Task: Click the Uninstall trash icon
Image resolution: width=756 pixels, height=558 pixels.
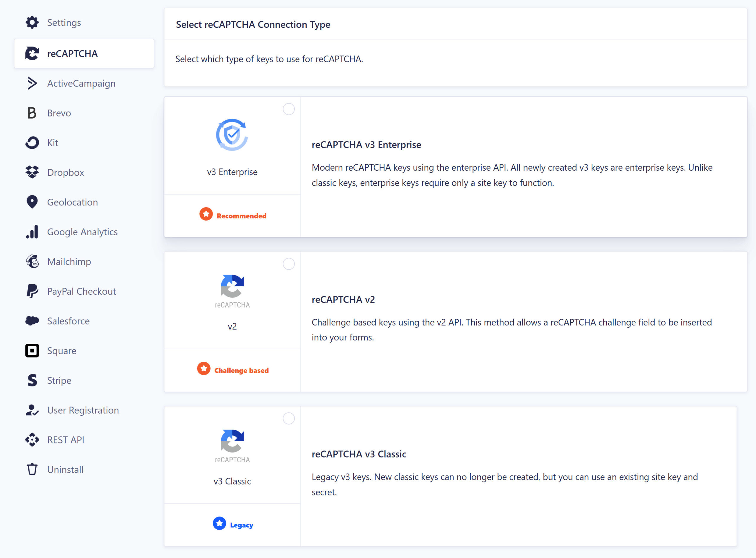Action: (x=32, y=469)
